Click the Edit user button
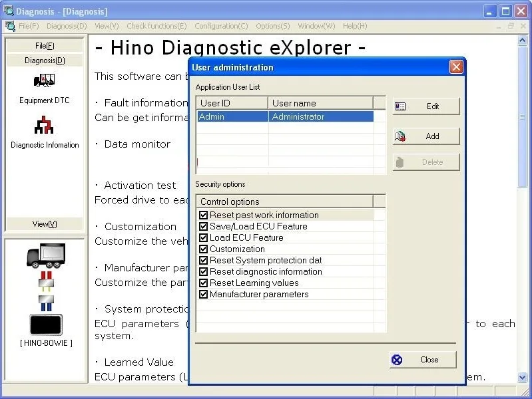The width and height of the screenshot is (532, 399). pos(426,106)
